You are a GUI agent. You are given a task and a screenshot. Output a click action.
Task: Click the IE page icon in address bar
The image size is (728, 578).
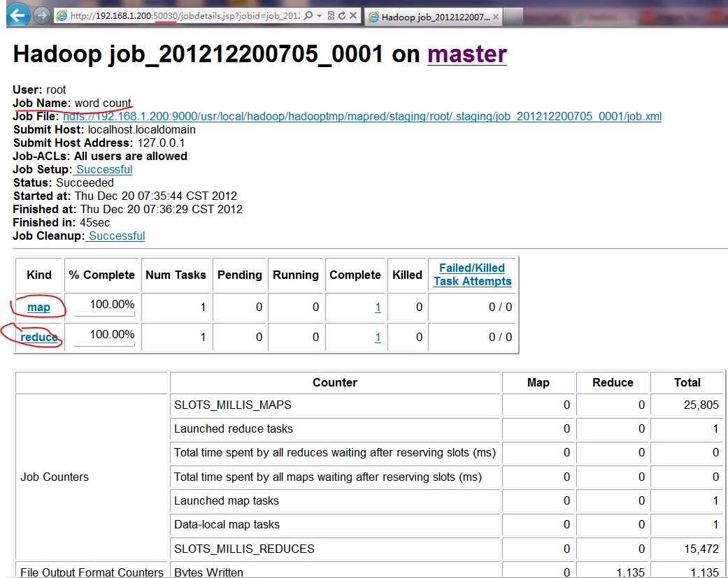click(x=62, y=15)
